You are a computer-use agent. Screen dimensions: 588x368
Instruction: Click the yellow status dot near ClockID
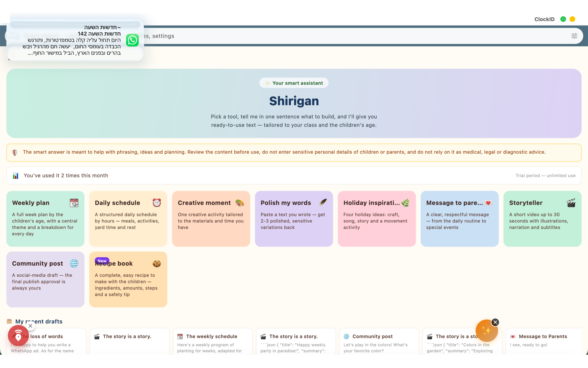(572, 19)
